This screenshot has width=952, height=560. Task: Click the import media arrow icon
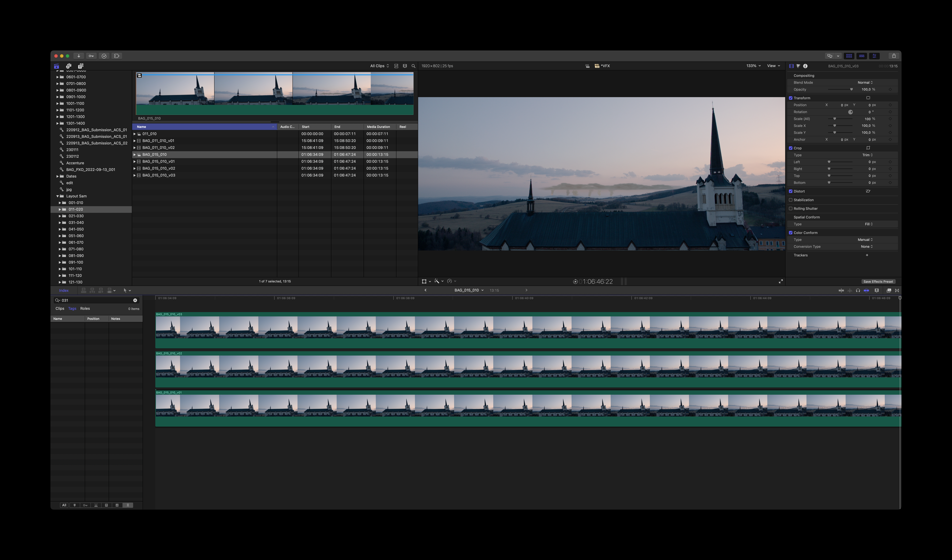79,56
